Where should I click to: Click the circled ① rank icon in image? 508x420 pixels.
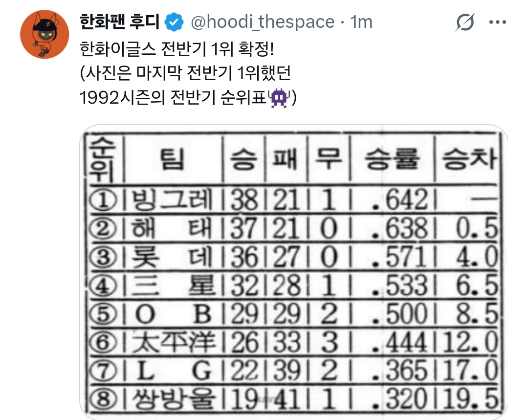coord(103,200)
